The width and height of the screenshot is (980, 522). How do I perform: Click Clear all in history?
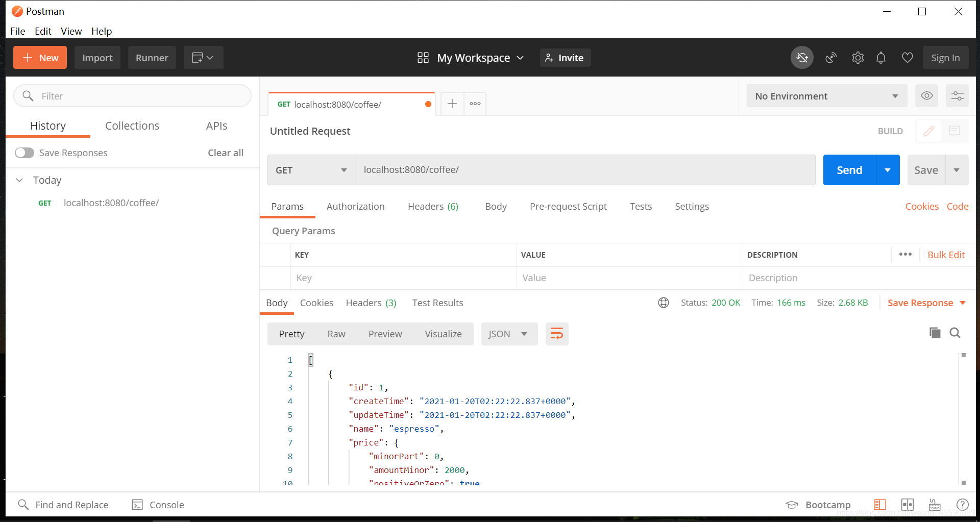click(x=226, y=153)
